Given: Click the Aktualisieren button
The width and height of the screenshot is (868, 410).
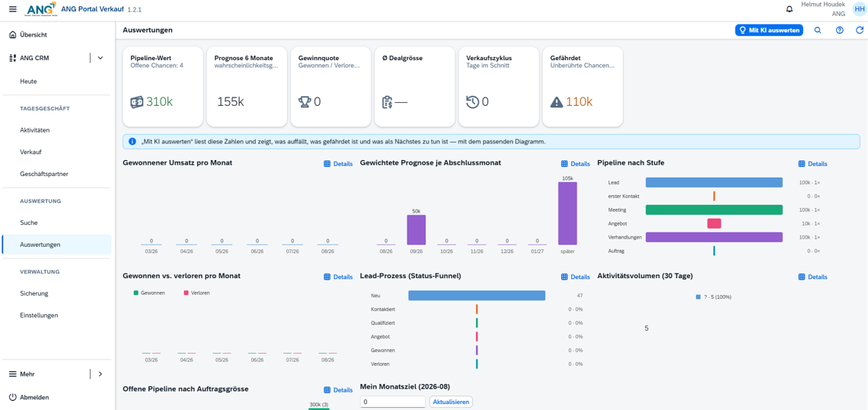Looking at the screenshot, I should tap(452, 402).
